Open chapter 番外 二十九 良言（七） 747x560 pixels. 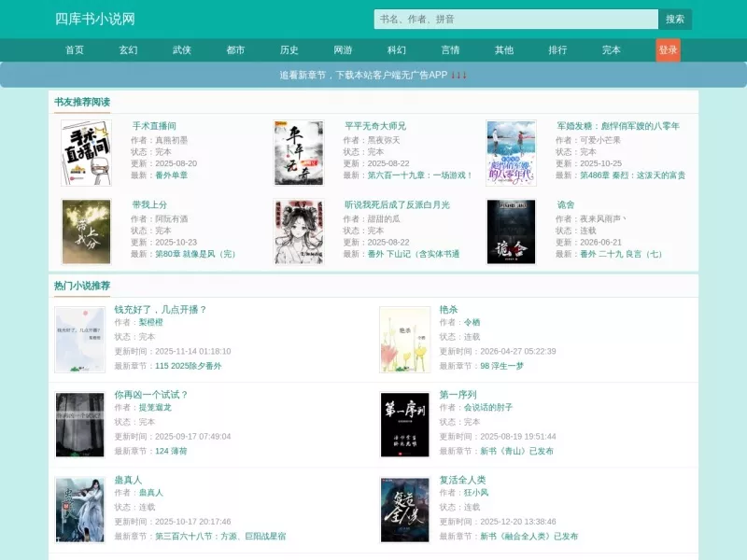click(621, 254)
